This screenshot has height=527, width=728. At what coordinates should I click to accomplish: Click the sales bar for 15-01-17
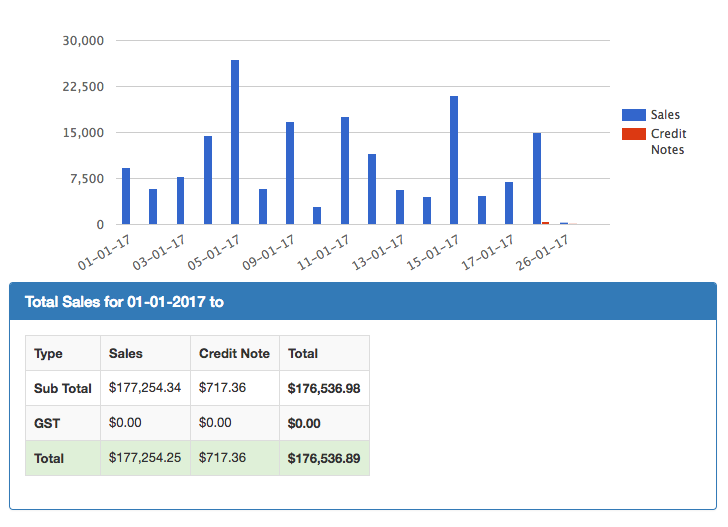tap(454, 160)
